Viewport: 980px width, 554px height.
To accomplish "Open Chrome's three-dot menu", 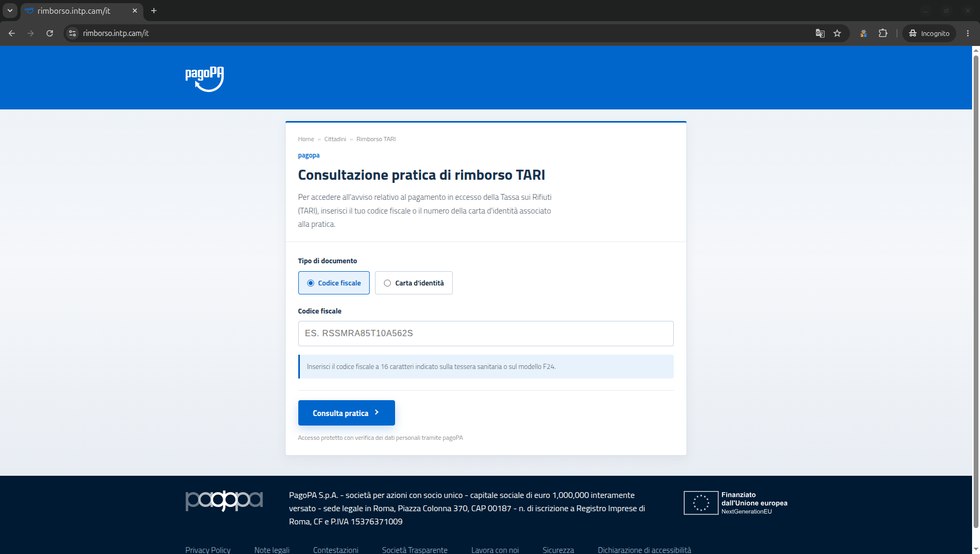I will [968, 33].
